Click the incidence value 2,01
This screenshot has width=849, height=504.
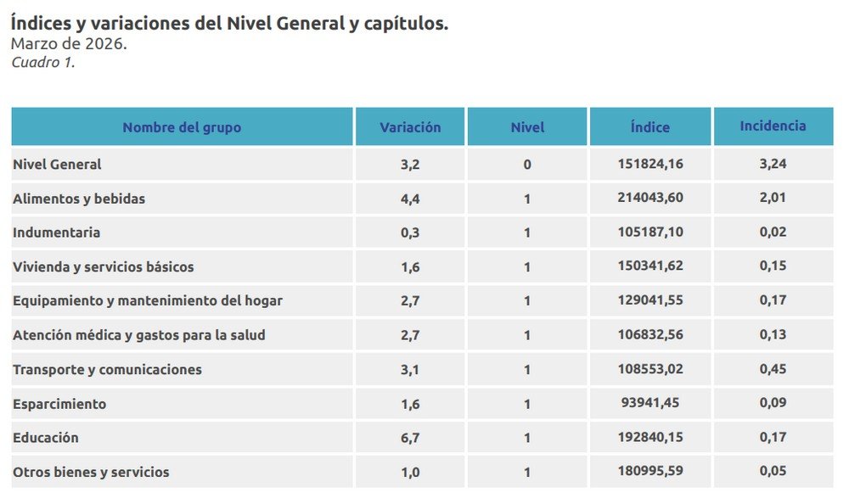point(773,199)
